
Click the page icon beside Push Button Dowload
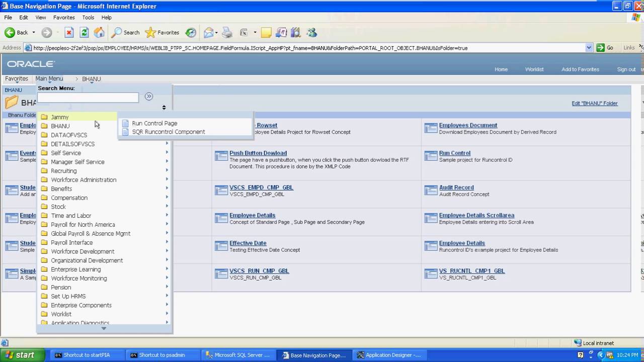(221, 156)
